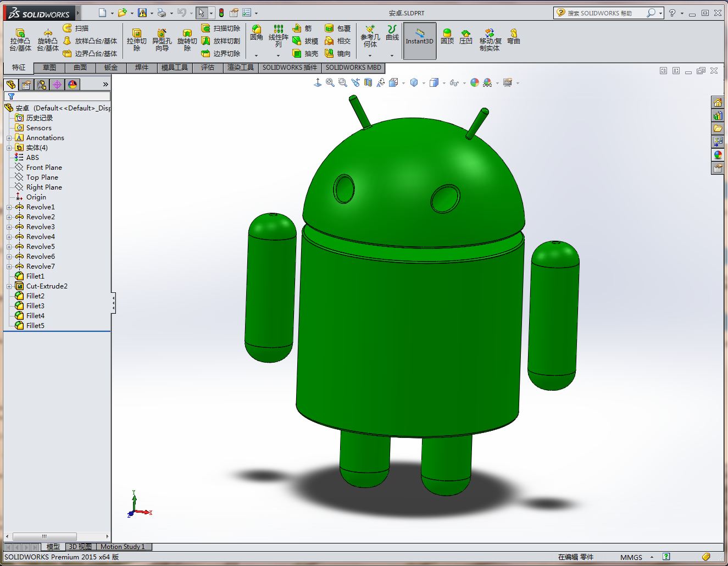
Task: Choose the 扫描切除 swept cut tool
Action: tap(221, 28)
